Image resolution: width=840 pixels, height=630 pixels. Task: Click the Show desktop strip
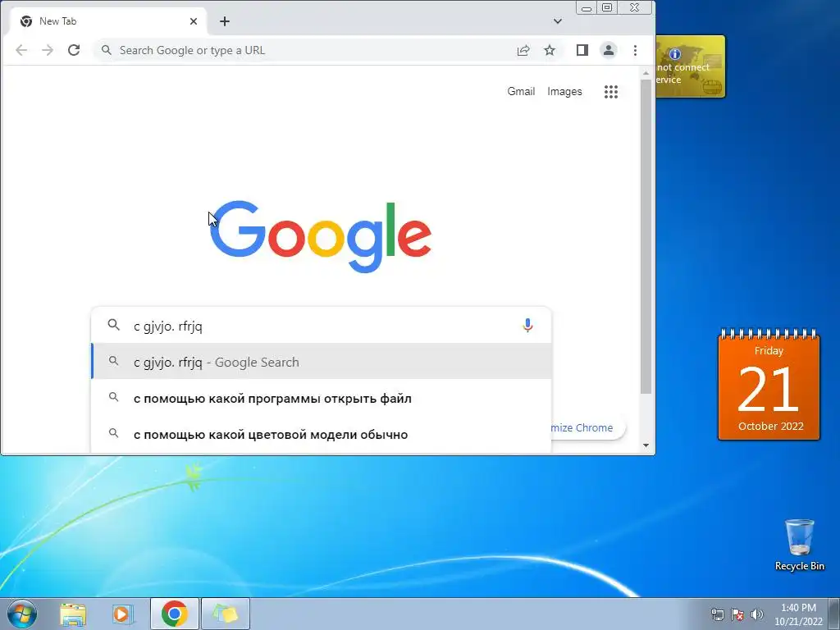tap(834, 614)
